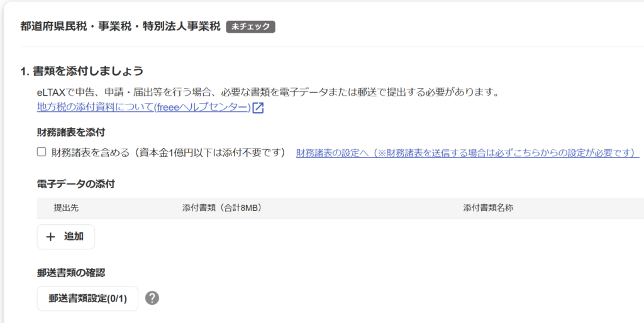Enable the 財務諸表を含める checkbox
This screenshot has height=323, width=644.
pos(42,152)
